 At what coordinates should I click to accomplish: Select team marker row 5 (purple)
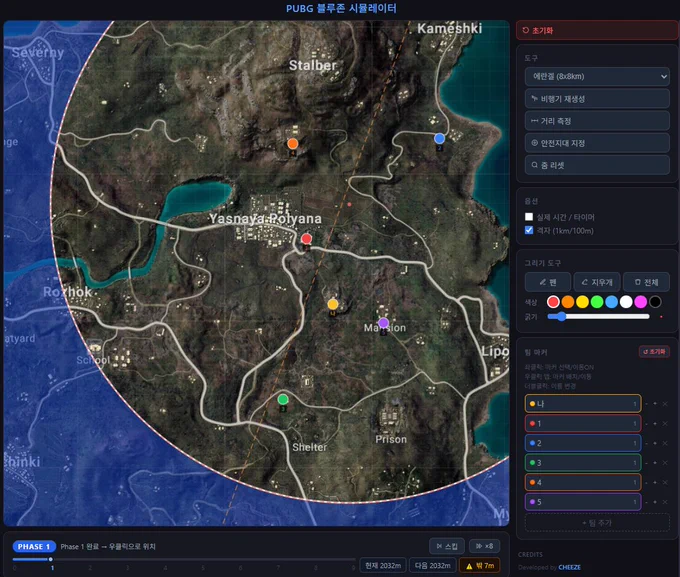point(583,502)
